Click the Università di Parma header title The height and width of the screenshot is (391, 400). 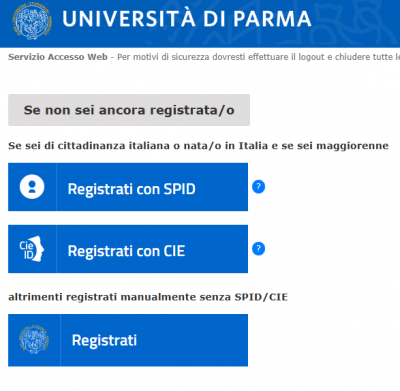point(187,19)
